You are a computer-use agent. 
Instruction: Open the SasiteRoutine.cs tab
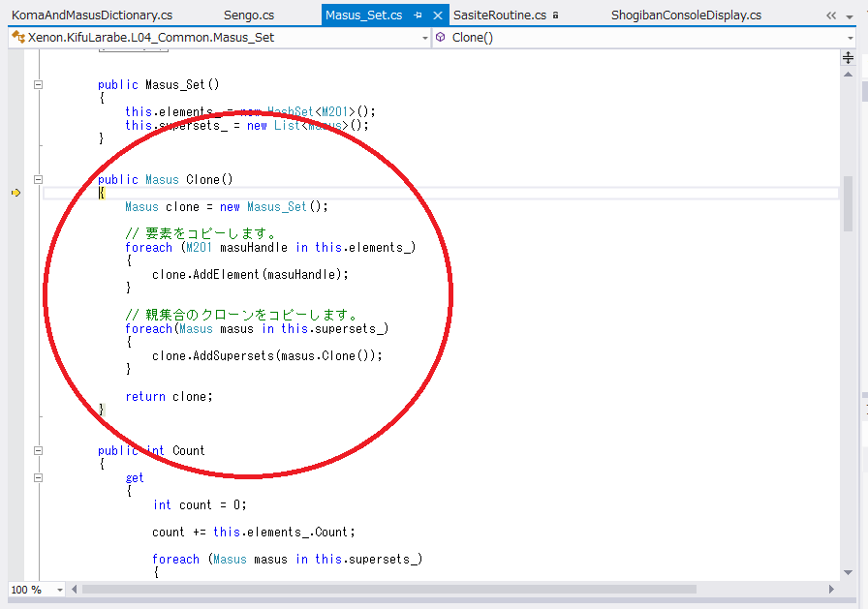[499, 15]
